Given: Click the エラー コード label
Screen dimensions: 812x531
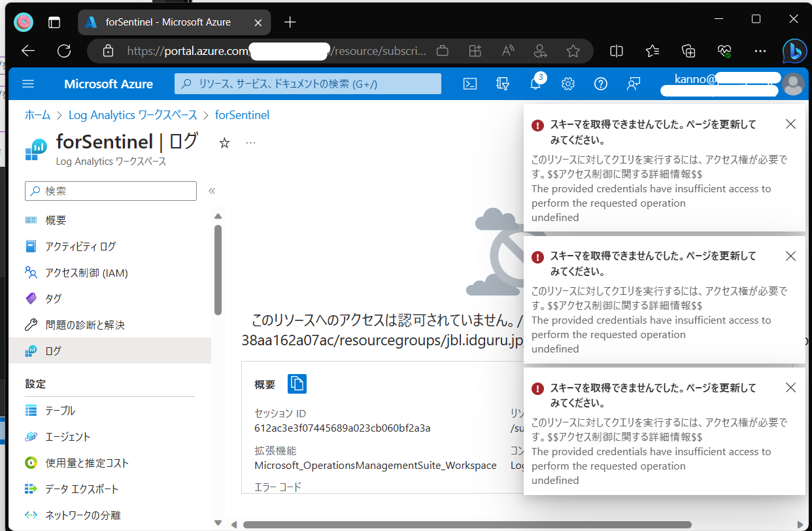Looking at the screenshot, I should 278,487.
